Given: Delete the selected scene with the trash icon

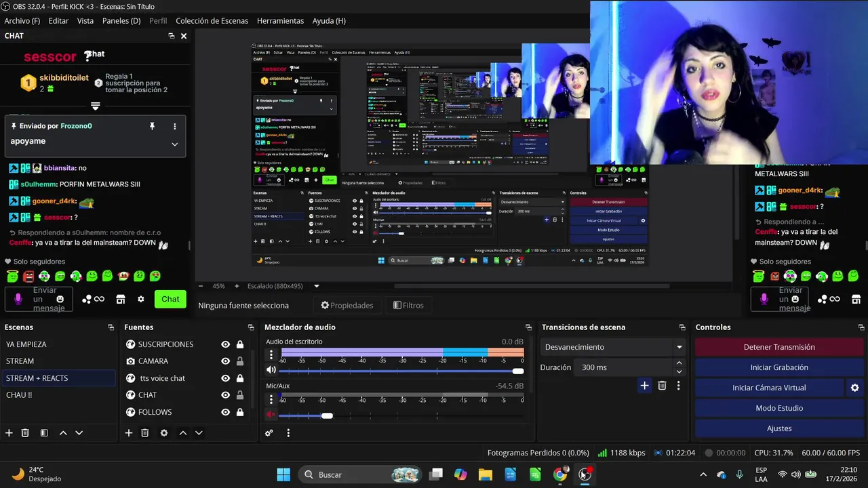Looking at the screenshot, I should pyautogui.click(x=25, y=433).
